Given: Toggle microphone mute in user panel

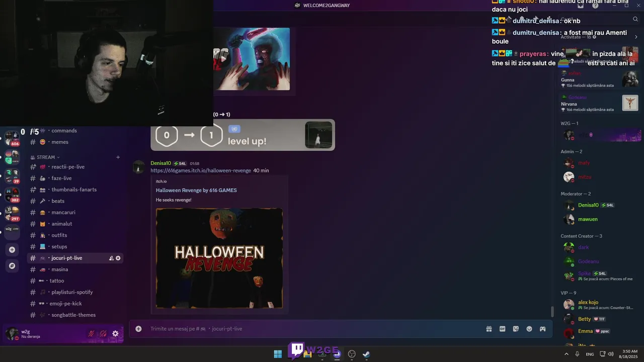Looking at the screenshot, I should 91,333.
